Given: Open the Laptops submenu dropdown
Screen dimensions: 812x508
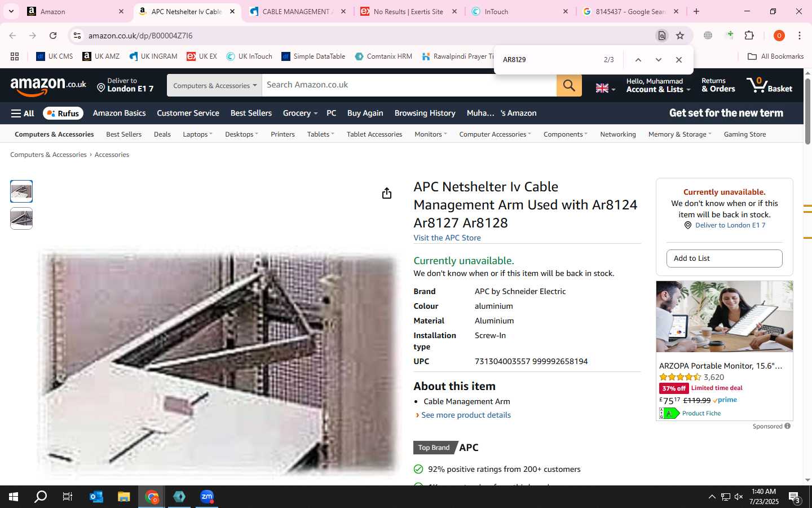Looking at the screenshot, I should [197, 134].
